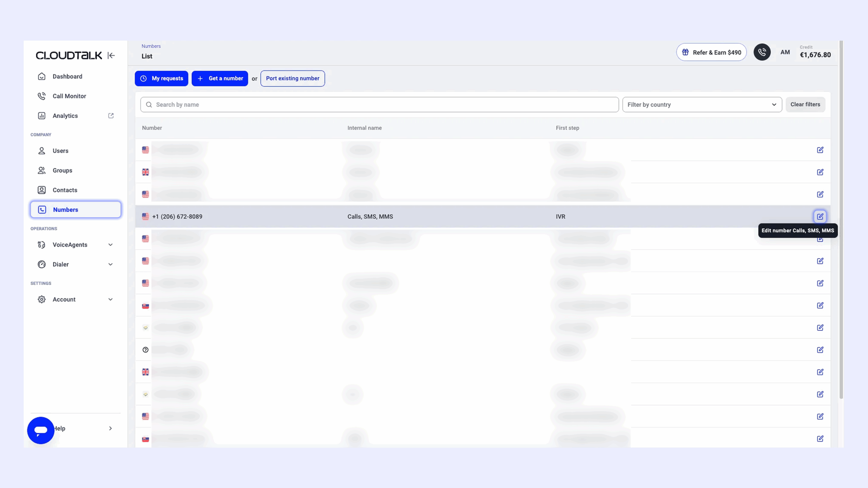This screenshot has height=488, width=868.
Task: Open the Filter by country dropdown
Action: coord(702,105)
